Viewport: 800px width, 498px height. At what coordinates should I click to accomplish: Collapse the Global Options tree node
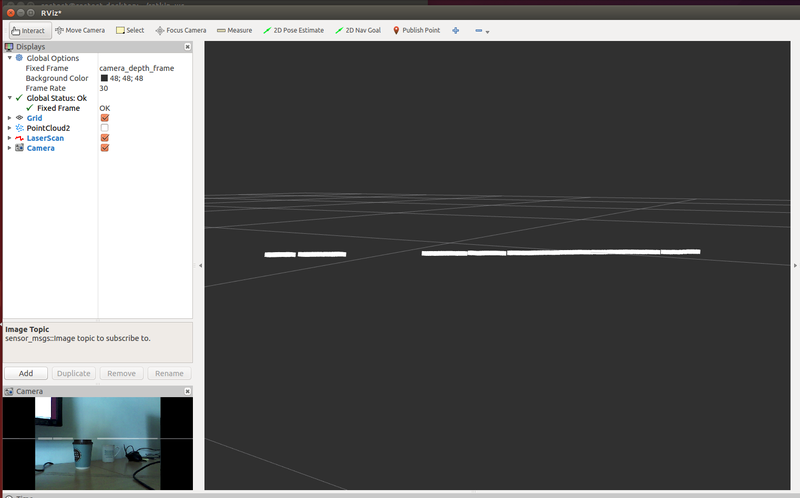tap(9, 58)
